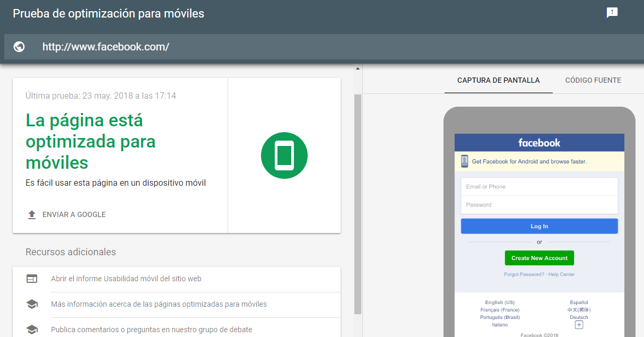This screenshot has height=337, width=644.
Task: Select Deutsch language
Action: [579, 317]
